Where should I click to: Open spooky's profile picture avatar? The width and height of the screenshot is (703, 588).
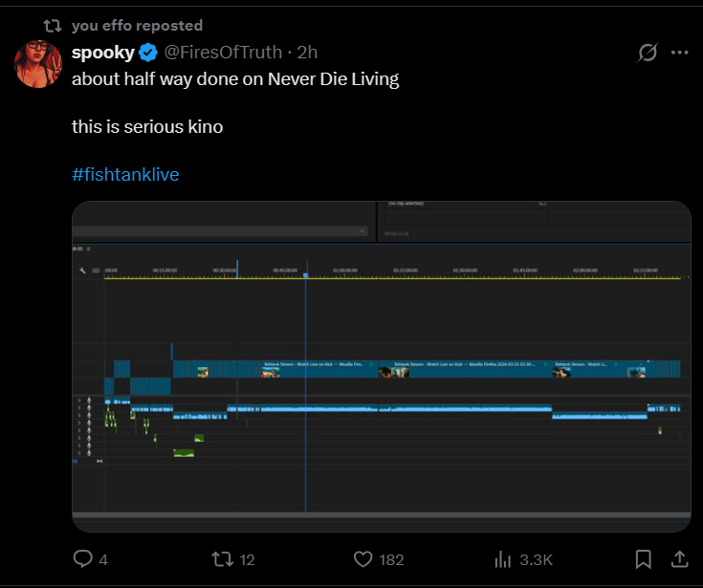[38, 65]
